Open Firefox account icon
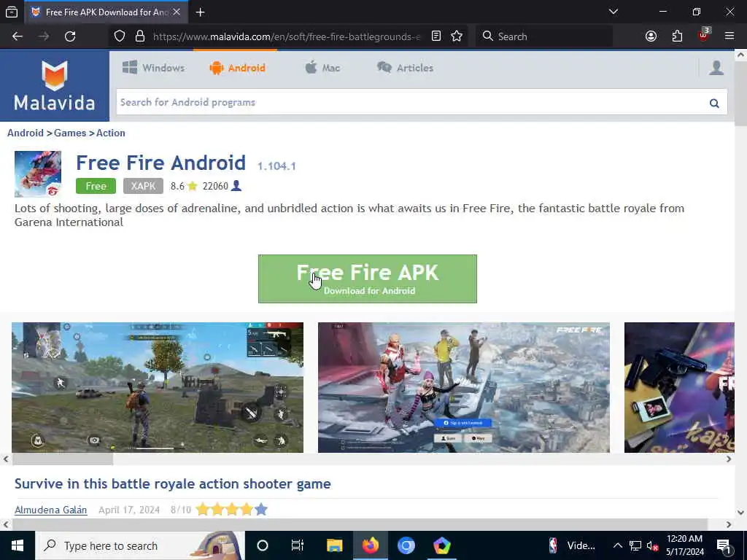Viewport: 747px width, 560px height. pyautogui.click(x=651, y=36)
